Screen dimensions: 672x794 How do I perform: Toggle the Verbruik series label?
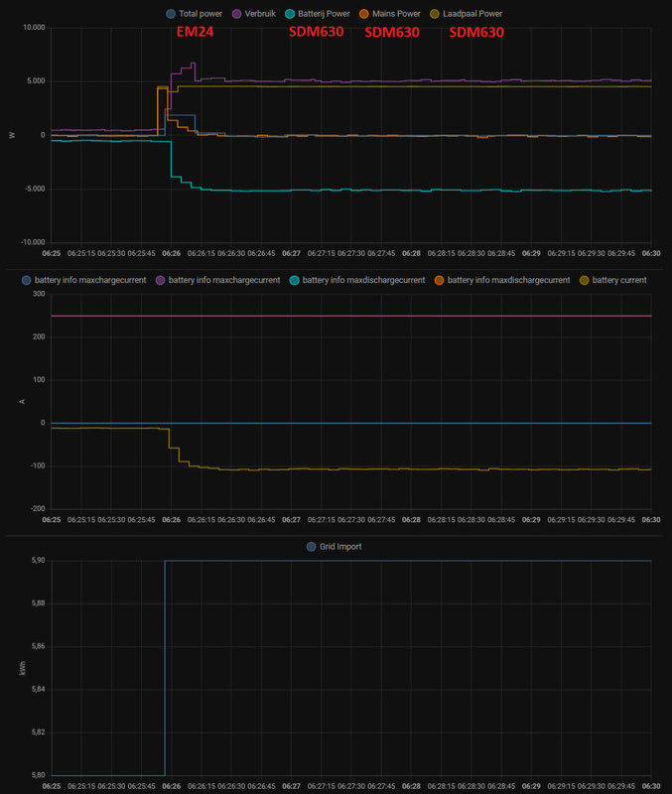260,14
